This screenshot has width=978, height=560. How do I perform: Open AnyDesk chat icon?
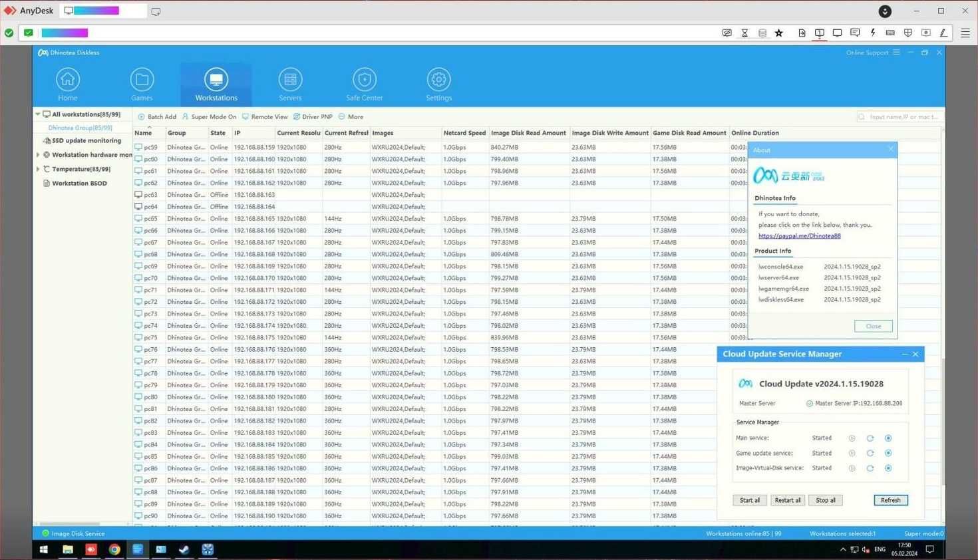click(x=855, y=33)
